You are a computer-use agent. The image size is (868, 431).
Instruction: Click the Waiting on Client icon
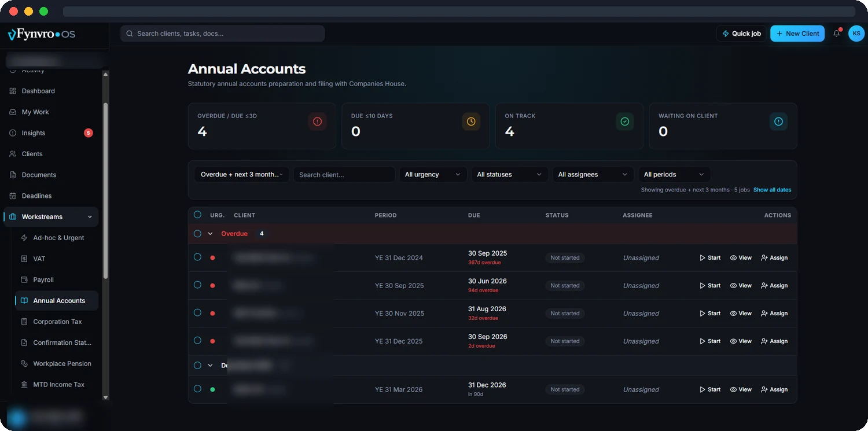[778, 121]
